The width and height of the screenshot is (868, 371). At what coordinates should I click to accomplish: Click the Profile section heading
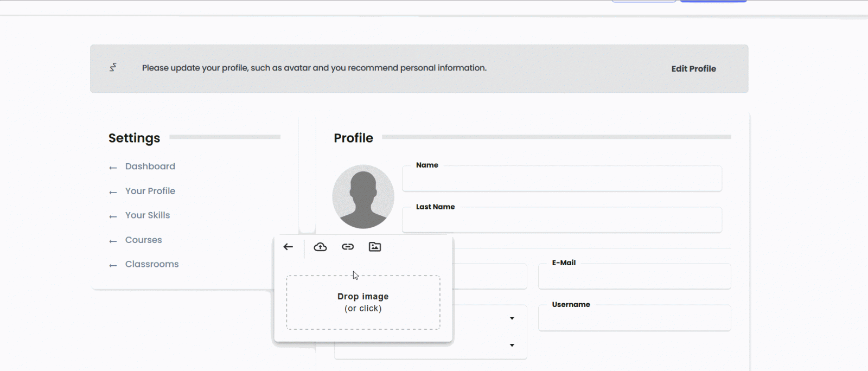pos(353,138)
